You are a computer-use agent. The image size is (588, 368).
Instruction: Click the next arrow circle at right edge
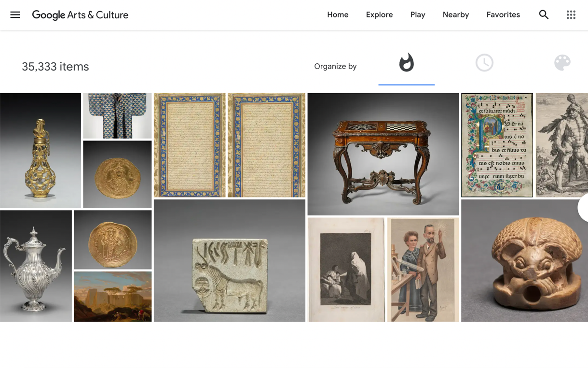pos(583,207)
